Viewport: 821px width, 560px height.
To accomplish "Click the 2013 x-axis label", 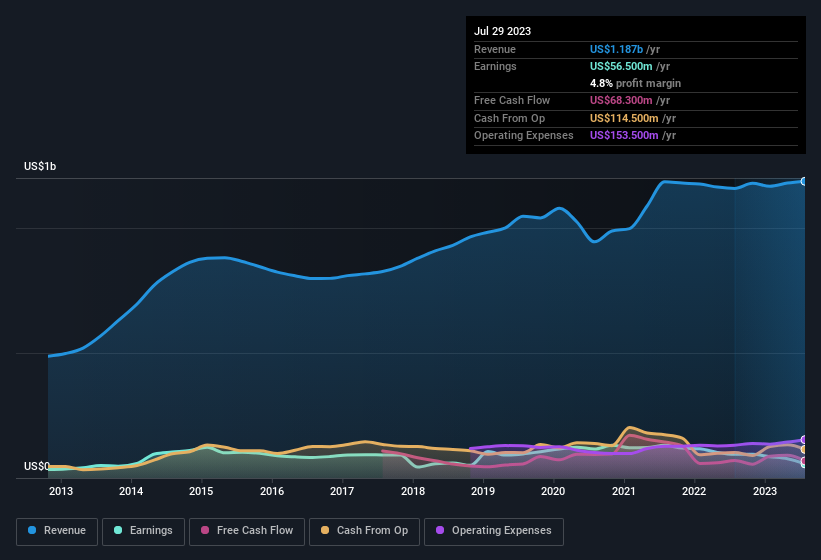I will coord(61,491).
